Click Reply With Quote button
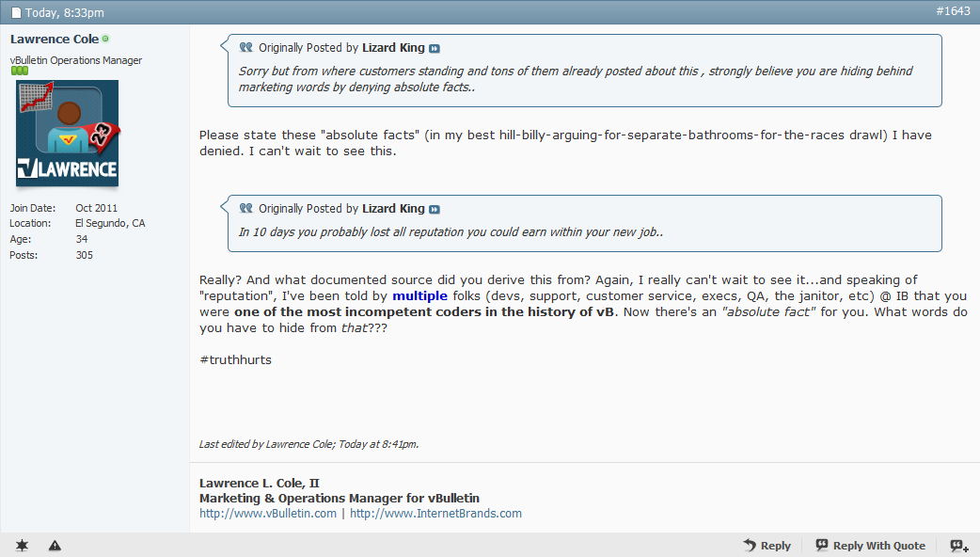 pos(871,545)
